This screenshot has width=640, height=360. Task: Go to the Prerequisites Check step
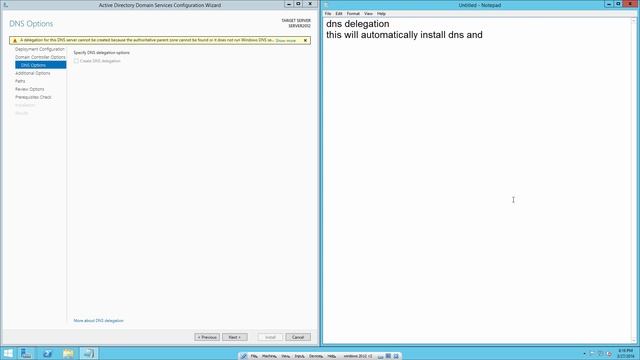click(33, 97)
